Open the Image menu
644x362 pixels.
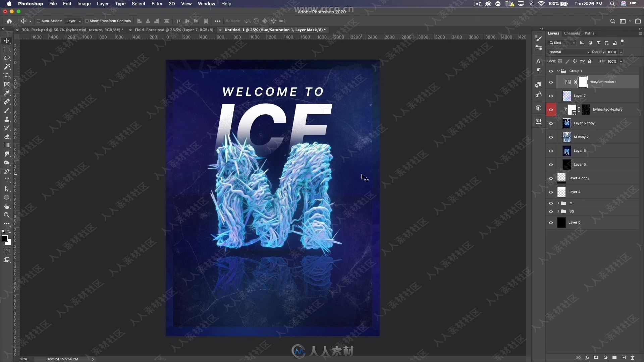coord(84,4)
